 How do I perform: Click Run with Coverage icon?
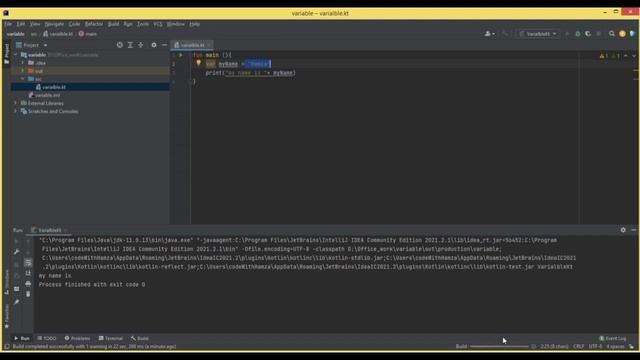pos(588,34)
